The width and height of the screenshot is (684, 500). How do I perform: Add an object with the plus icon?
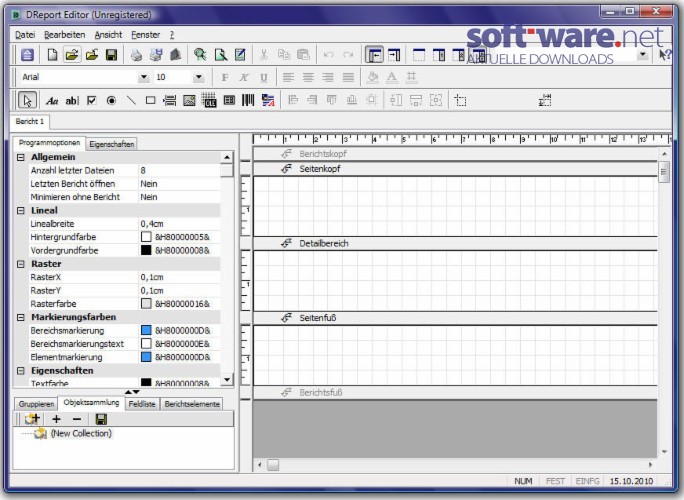(56, 419)
